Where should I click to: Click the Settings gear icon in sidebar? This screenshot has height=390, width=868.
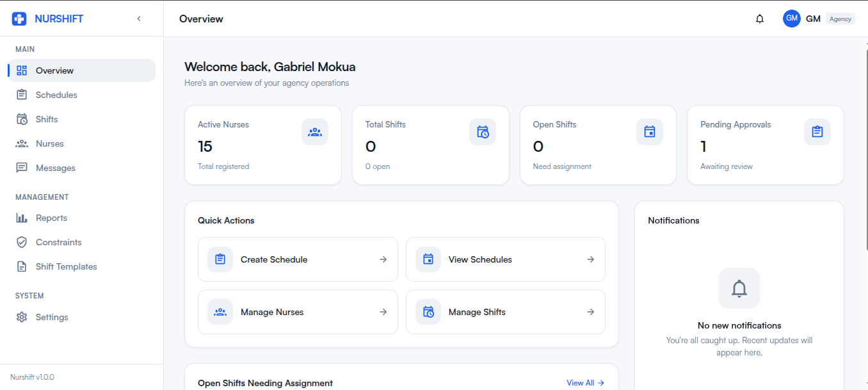22,317
